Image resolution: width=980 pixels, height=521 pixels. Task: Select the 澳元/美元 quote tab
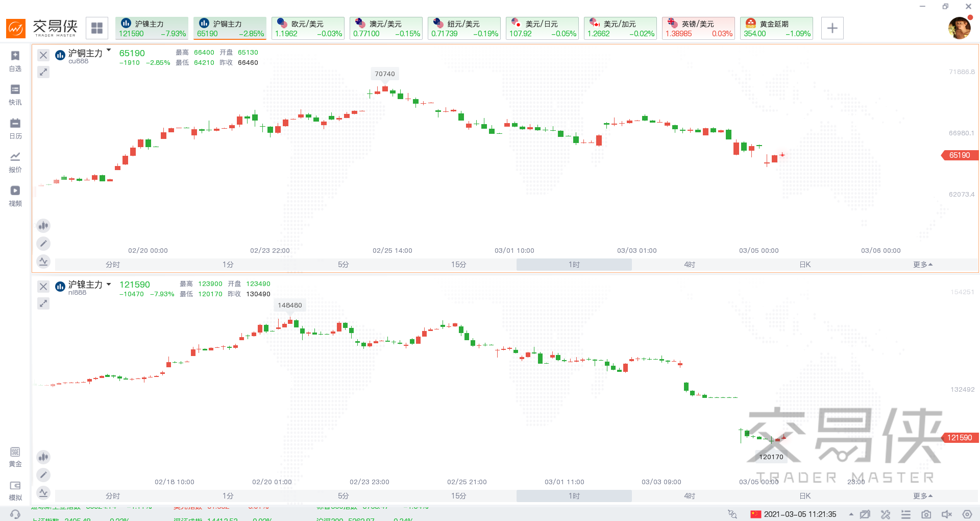tap(386, 28)
